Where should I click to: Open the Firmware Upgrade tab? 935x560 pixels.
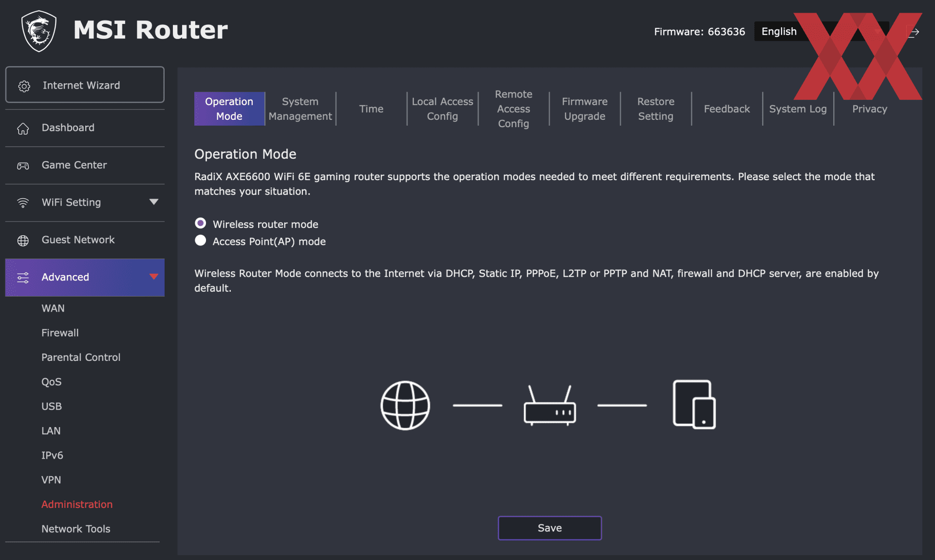(584, 109)
